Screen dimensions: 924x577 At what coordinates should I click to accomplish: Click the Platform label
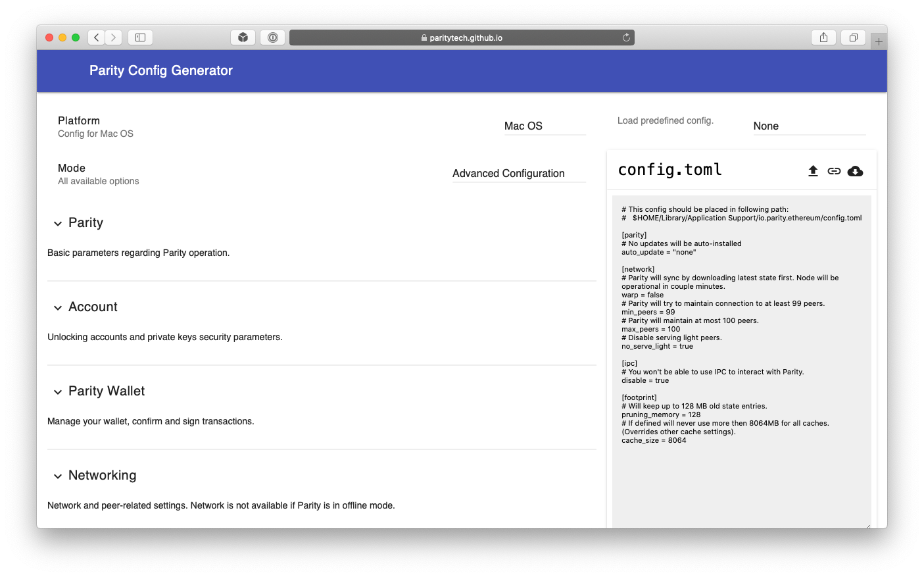pyautogui.click(x=79, y=120)
